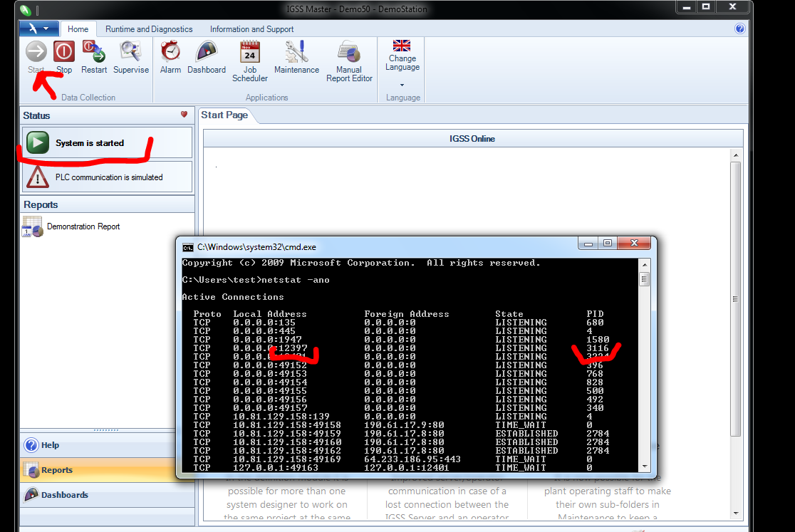
Task: Click the Help navigation button
Action: [x=50, y=445]
